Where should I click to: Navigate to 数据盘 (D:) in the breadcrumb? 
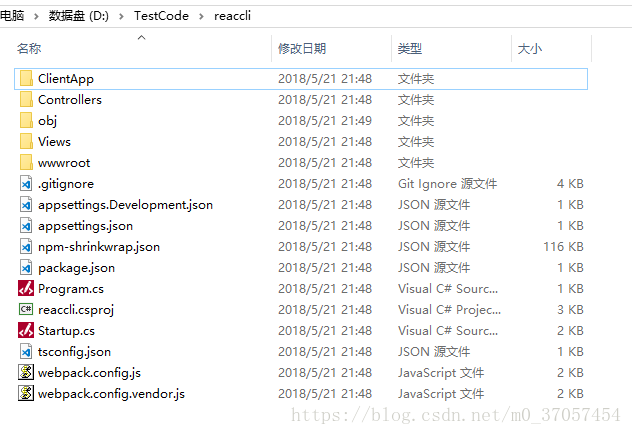click(x=79, y=16)
